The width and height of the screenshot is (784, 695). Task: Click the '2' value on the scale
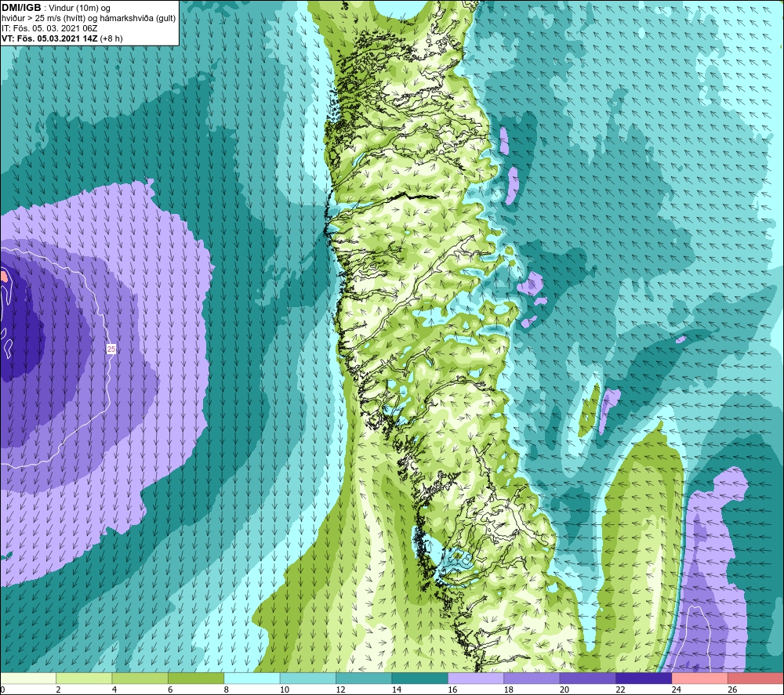[x=59, y=690]
